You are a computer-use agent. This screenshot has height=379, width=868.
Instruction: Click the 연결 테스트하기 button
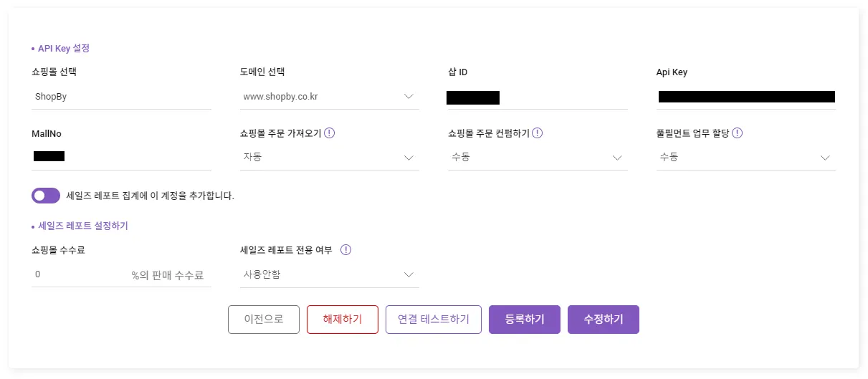[434, 320]
